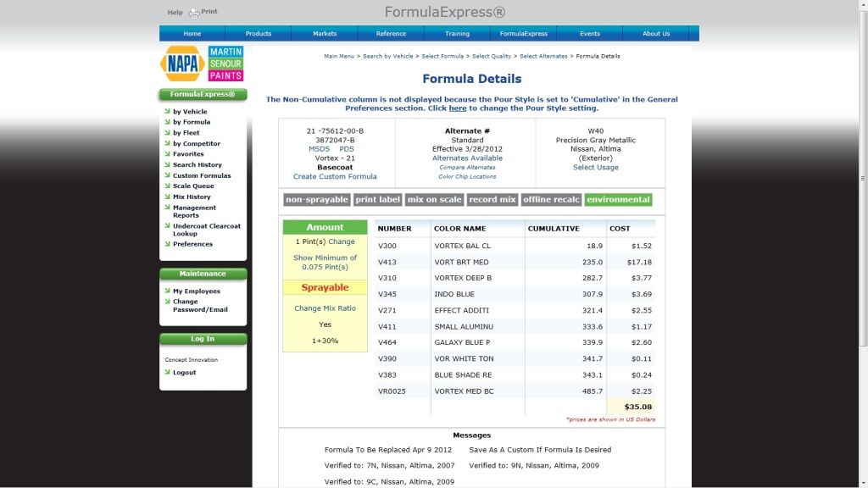Open Management Reports in sidebar
Screen dimensions: 868x488
(194, 211)
